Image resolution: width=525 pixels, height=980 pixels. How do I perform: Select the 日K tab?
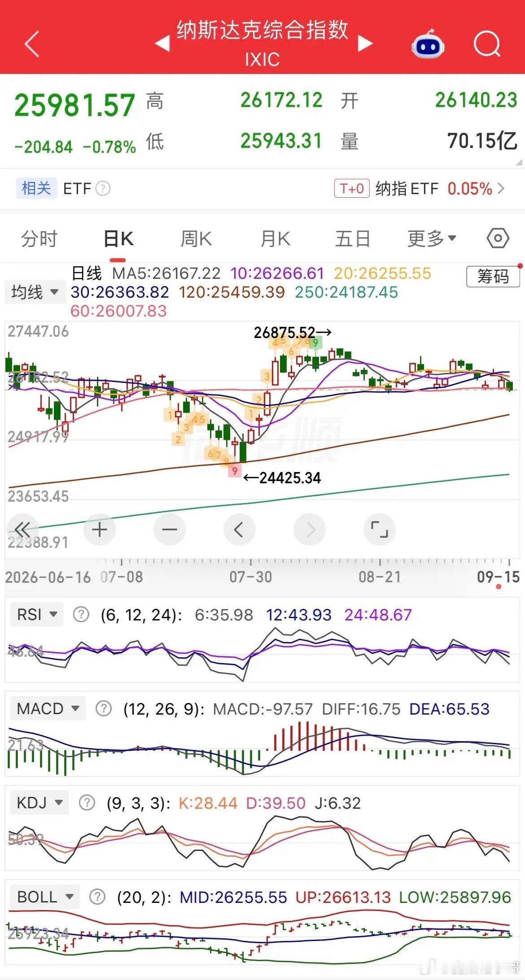[118, 238]
